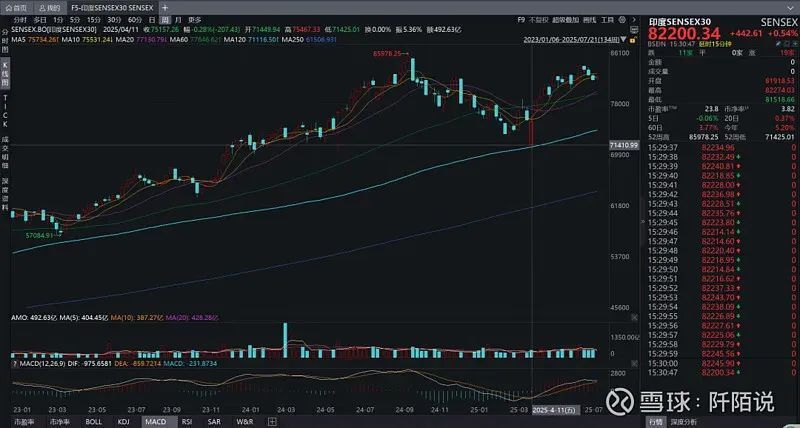Expand the 更多 periods menu

click(194, 20)
